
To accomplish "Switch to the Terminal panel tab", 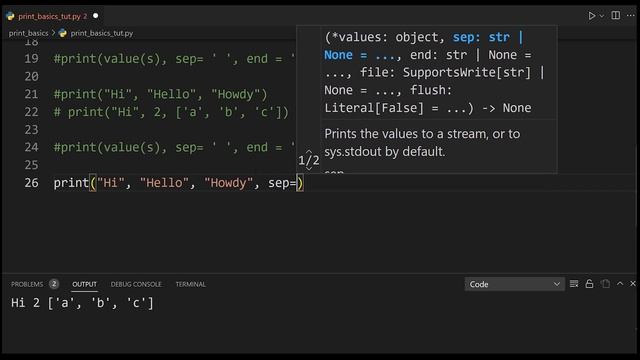I will [191, 284].
